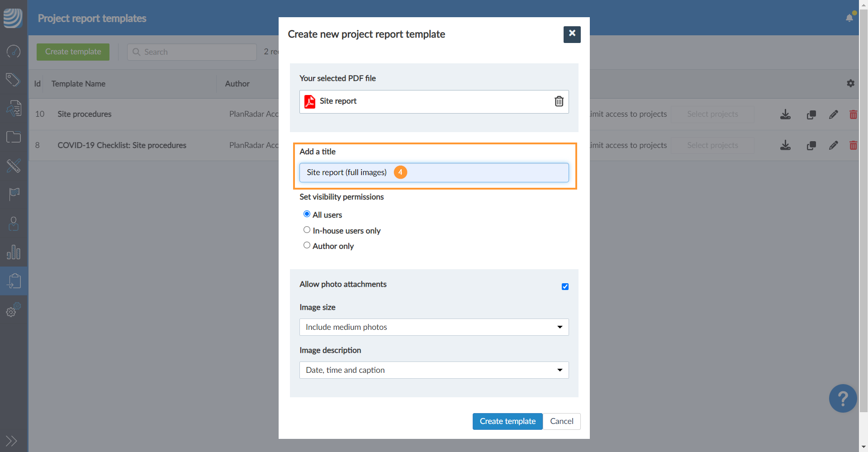Close the create template dialog
Image resolution: width=868 pixels, height=452 pixels.
tap(572, 34)
